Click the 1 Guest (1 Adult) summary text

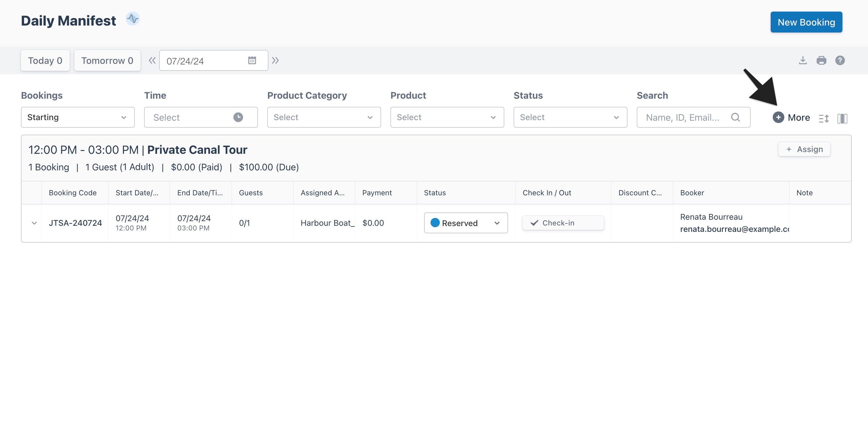(x=120, y=167)
